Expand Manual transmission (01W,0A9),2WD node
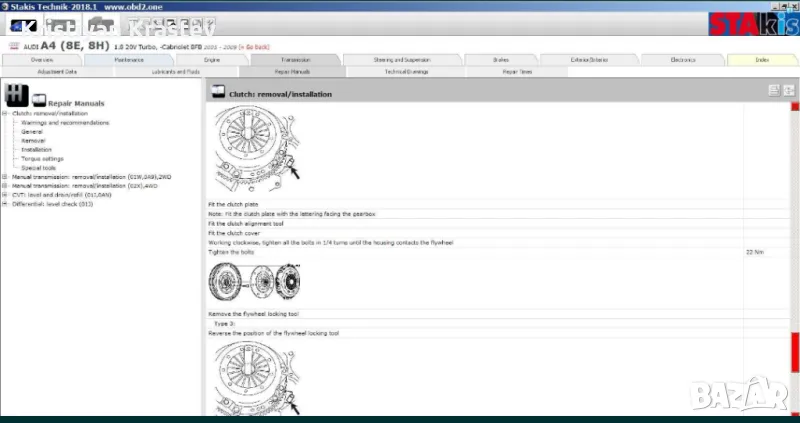This screenshot has width=800, height=423. pos(5,176)
